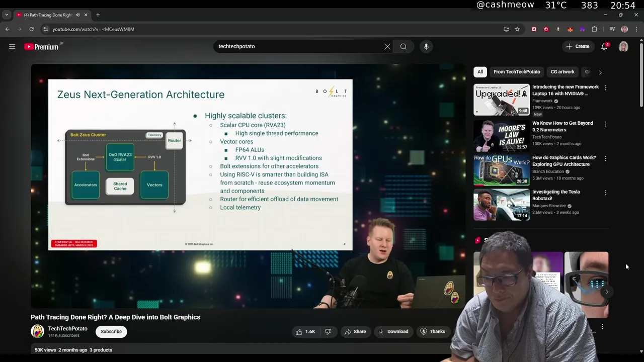The image size is (644, 362).
Task: Open Tesla Robotaxi video thumbnail
Action: click(502, 205)
